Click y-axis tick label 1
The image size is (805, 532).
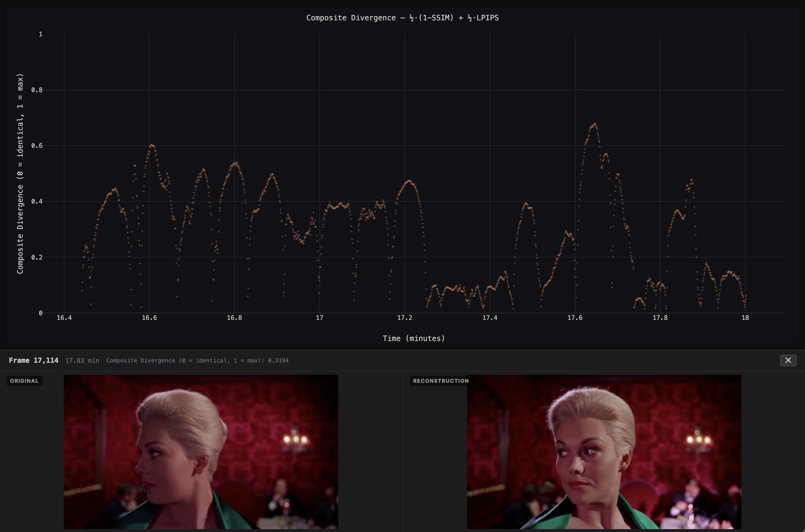[41, 34]
